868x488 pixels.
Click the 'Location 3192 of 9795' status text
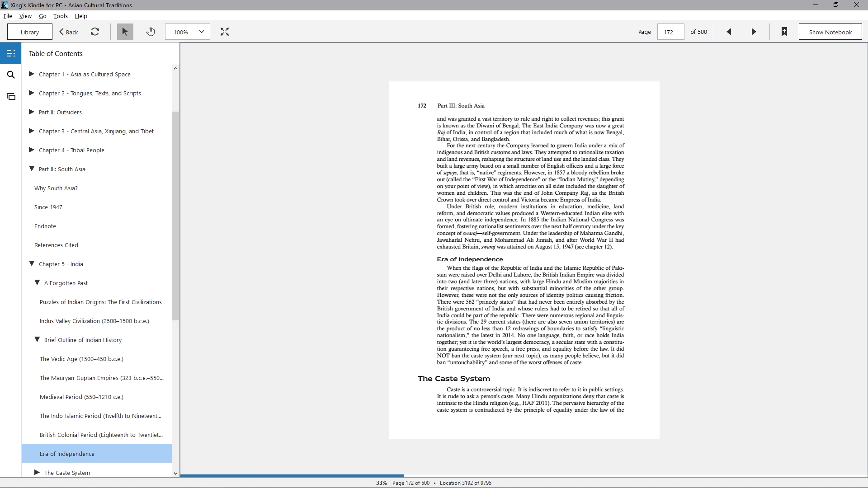(x=466, y=483)
